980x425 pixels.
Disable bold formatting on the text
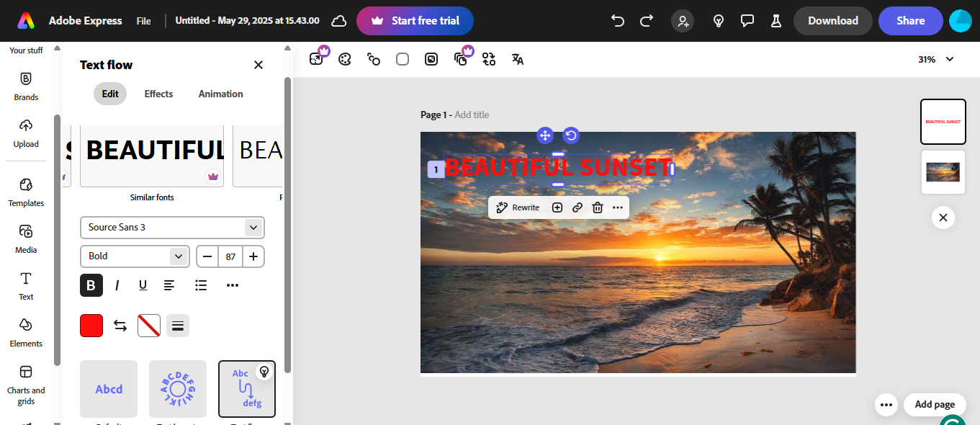point(91,285)
